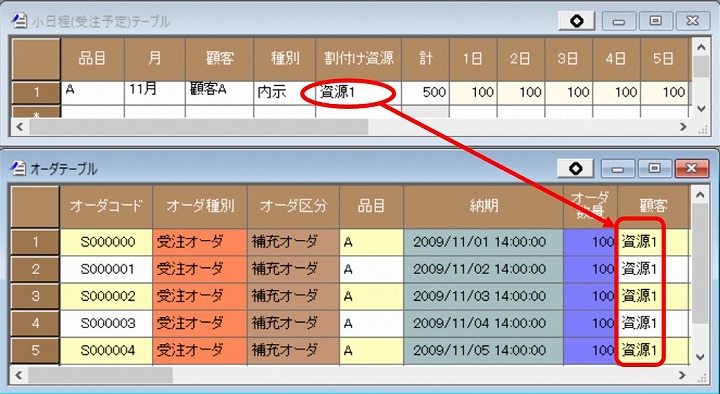This screenshot has height=394, width=720.
Task: Select the 5日 column header
Action: (x=664, y=59)
